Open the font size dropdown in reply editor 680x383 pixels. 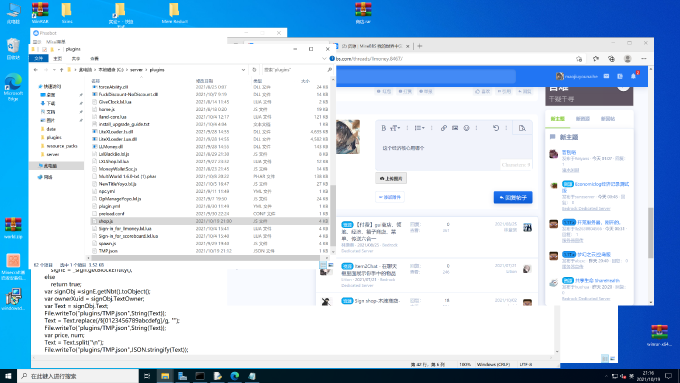pyautogui.click(x=395, y=128)
